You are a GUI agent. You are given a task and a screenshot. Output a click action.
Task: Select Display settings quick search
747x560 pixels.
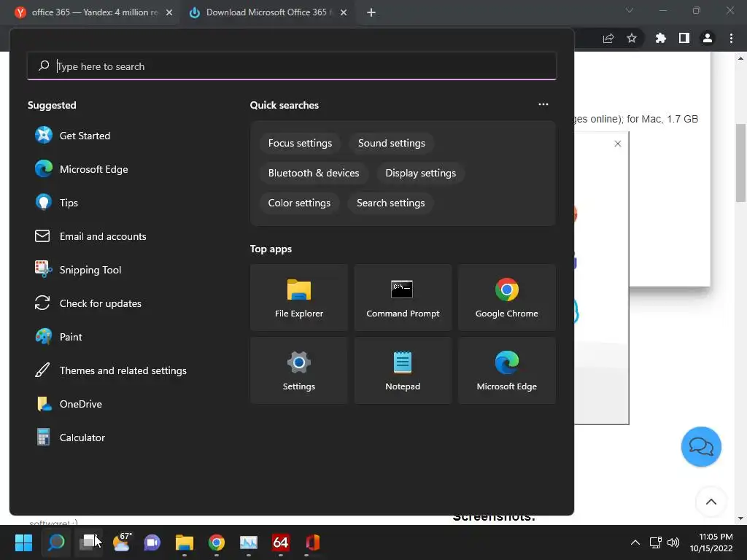coord(421,173)
